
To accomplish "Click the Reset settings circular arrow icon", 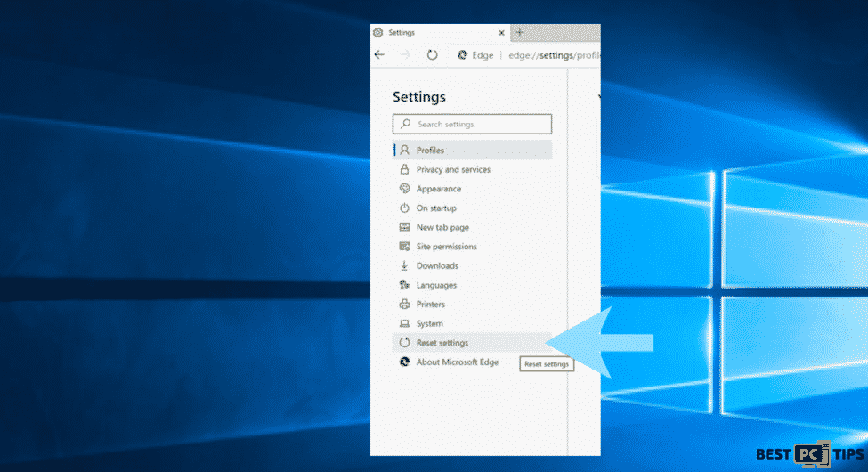I will coord(405,343).
